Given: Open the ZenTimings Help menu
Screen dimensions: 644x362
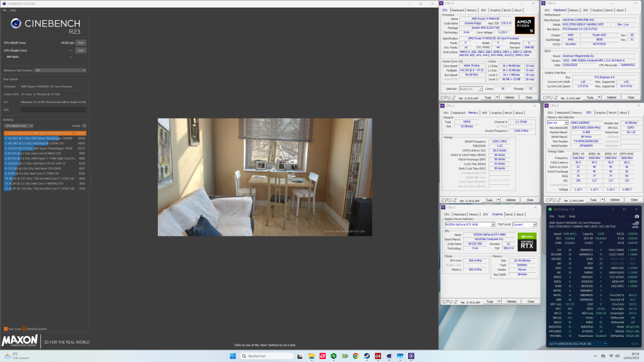Looking at the screenshot, I should [572, 216].
